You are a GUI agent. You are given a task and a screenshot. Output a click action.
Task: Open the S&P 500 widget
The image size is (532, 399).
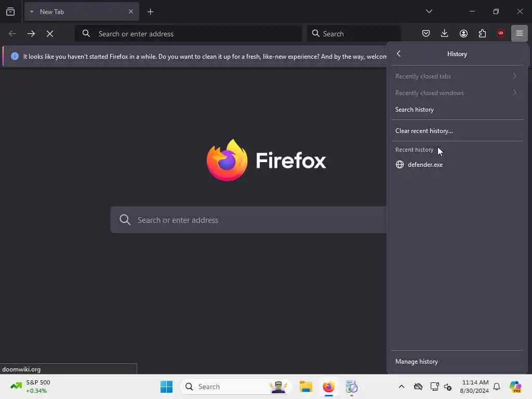coord(31,387)
